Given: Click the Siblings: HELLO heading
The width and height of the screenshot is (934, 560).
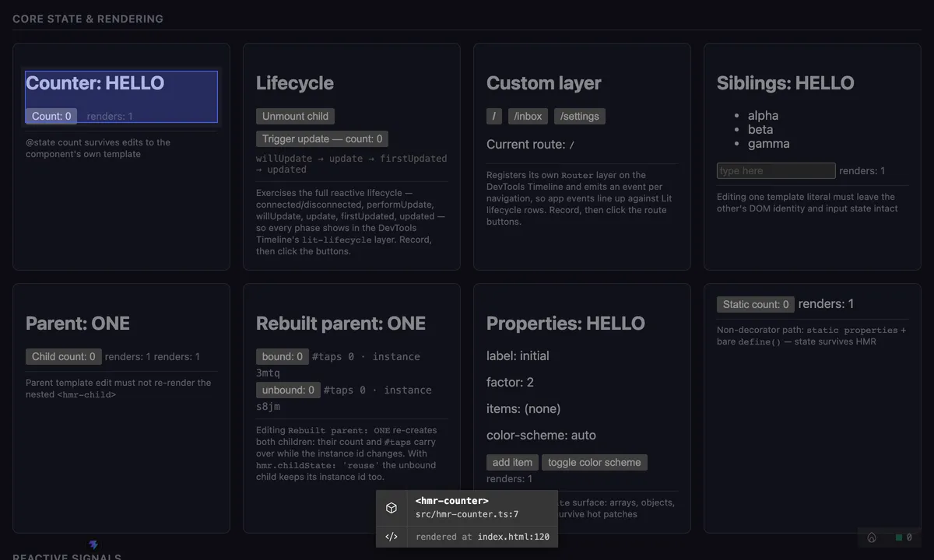Looking at the screenshot, I should 785,82.
